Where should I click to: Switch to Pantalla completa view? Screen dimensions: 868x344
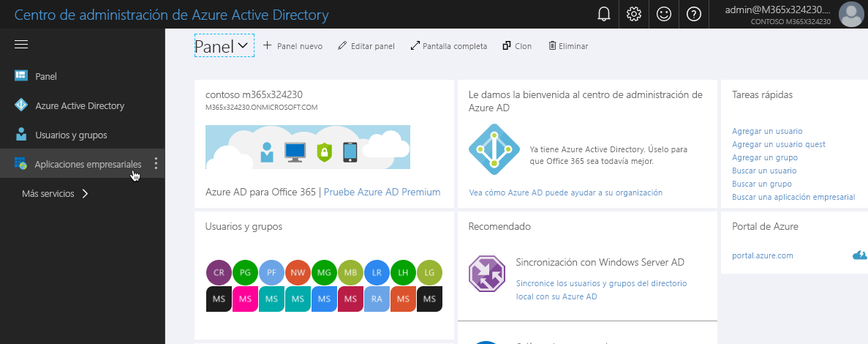coord(449,46)
